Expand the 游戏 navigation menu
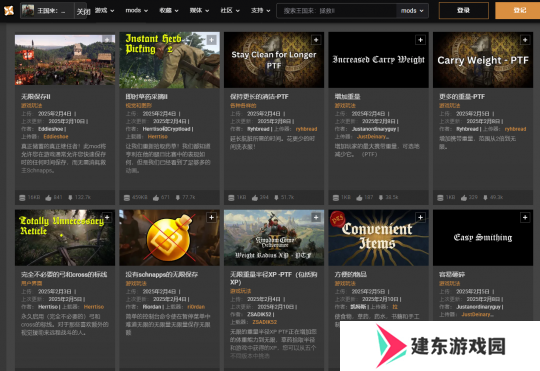The image size is (540, 371). click(105, 11)
